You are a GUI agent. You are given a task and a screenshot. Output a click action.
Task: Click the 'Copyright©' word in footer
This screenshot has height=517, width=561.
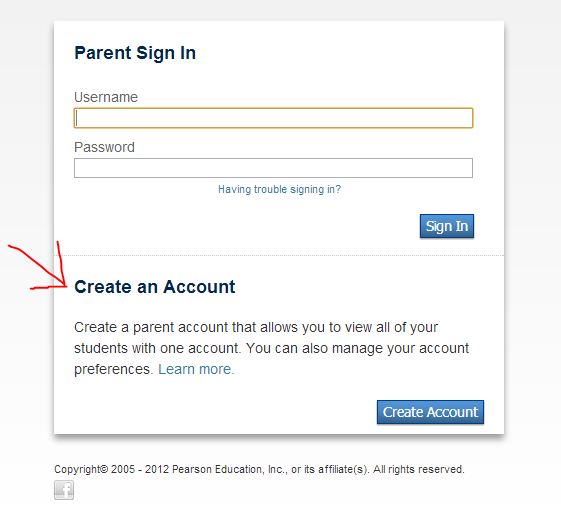tap(81, 469)
